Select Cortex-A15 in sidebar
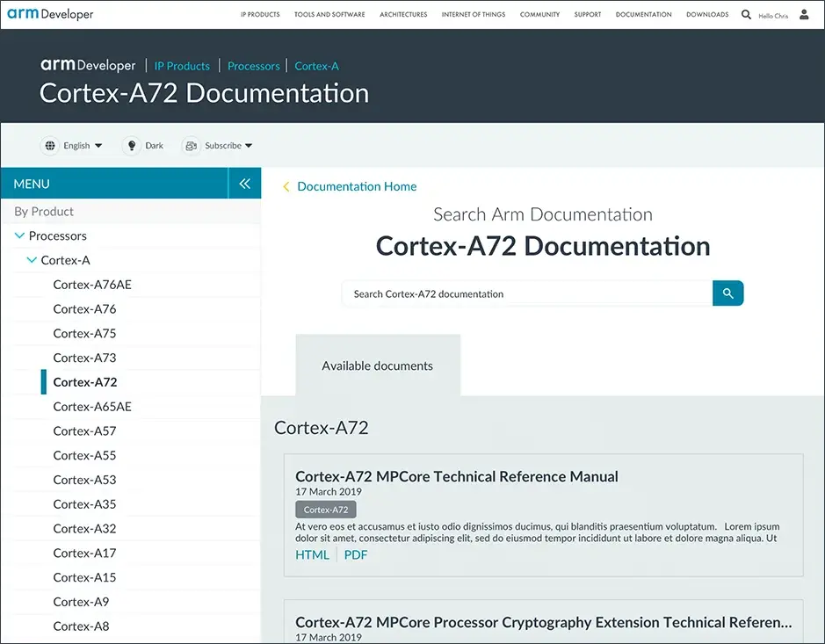The height and width of the screenshot is (644, 825). (x=84, y=577)
